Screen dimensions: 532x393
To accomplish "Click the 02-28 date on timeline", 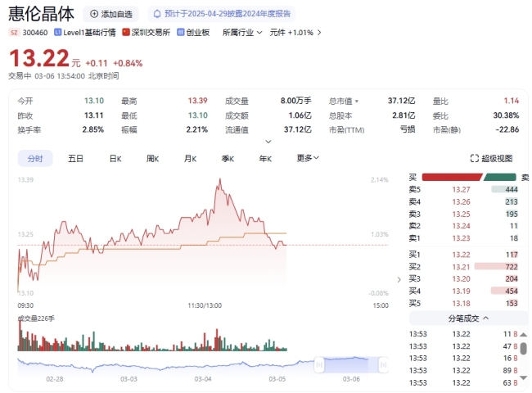I will (55, 379).
